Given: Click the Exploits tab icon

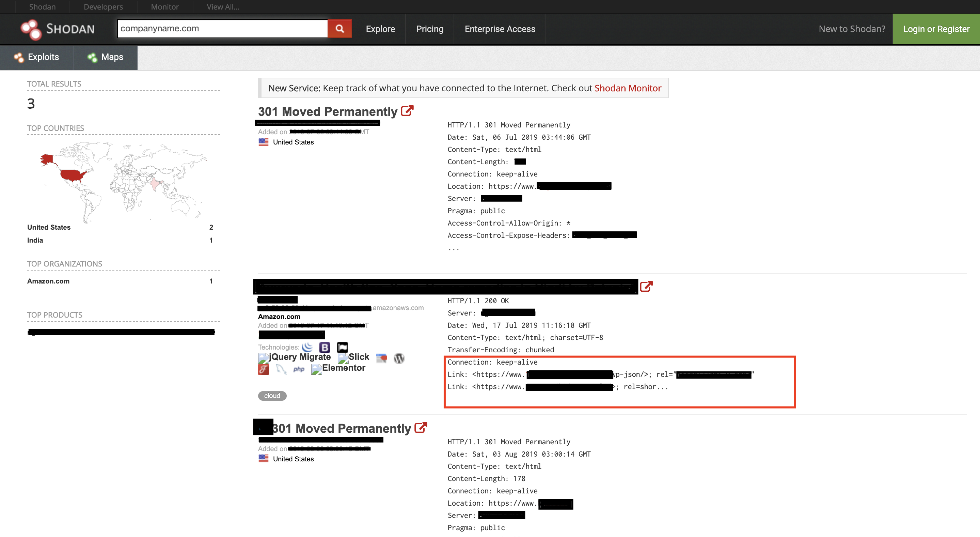Looking at the screenshot, I should 18,58.
